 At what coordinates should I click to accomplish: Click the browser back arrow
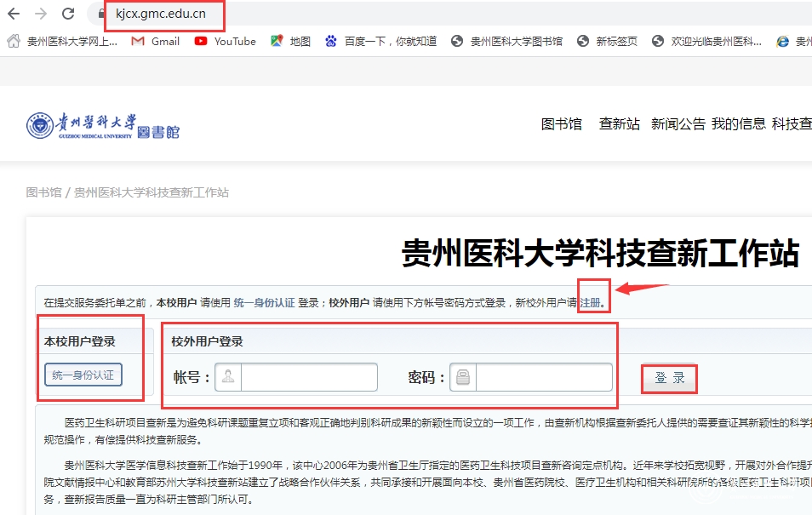point(14,14)
